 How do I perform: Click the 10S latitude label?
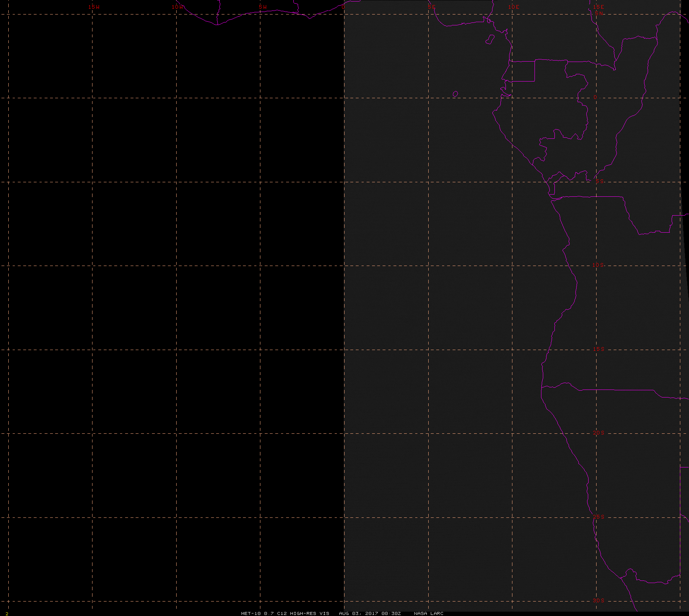click(598, 265)
